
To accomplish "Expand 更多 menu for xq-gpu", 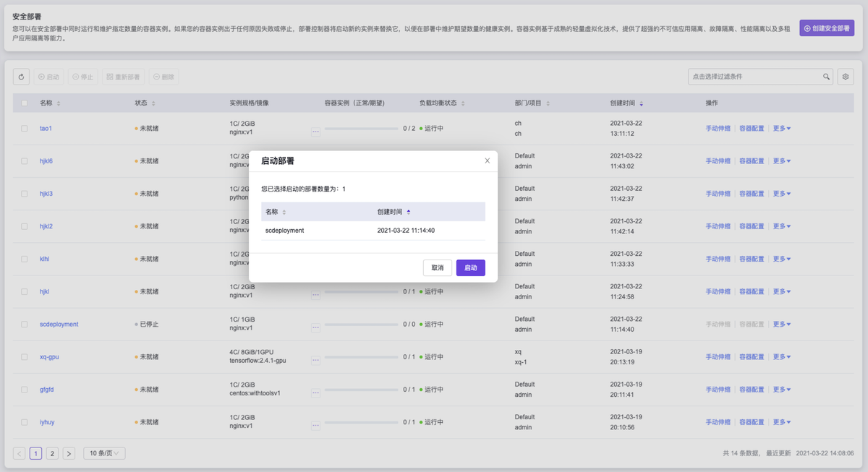I will (x=782, y=357).
